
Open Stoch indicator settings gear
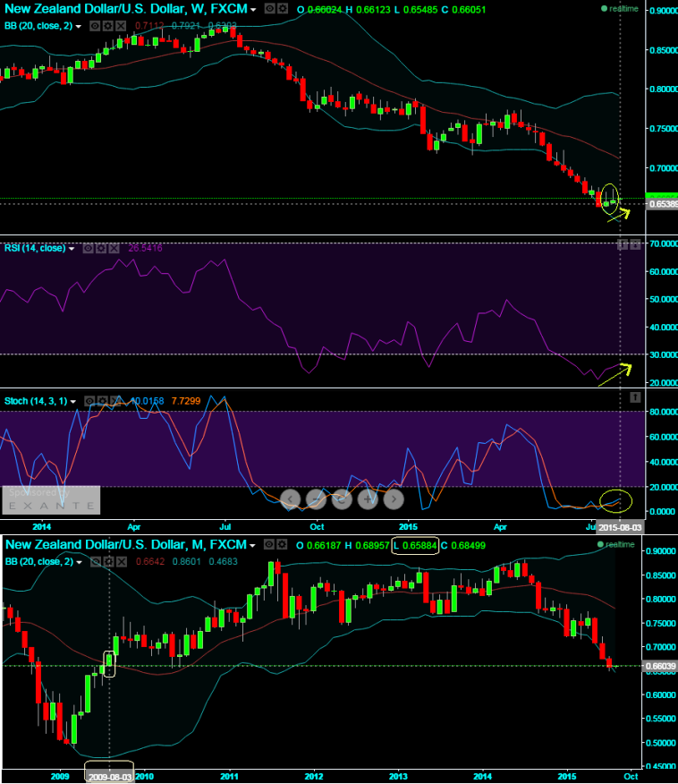(103, 401)
